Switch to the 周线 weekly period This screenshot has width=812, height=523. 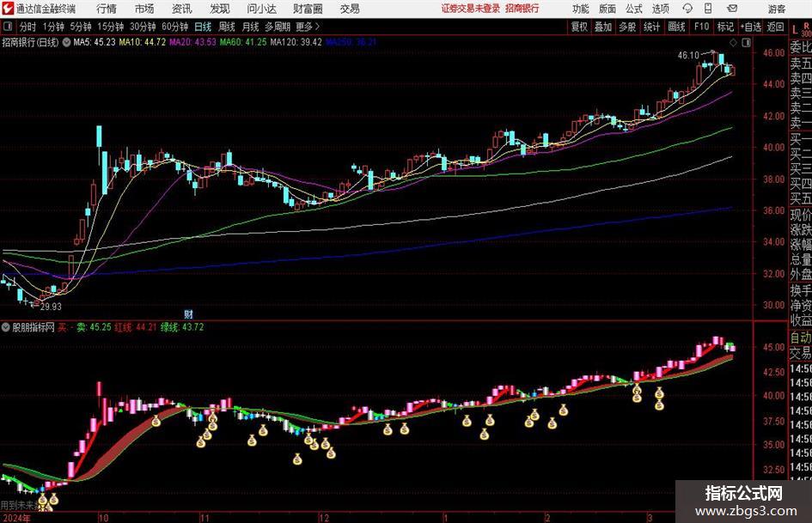227,27
